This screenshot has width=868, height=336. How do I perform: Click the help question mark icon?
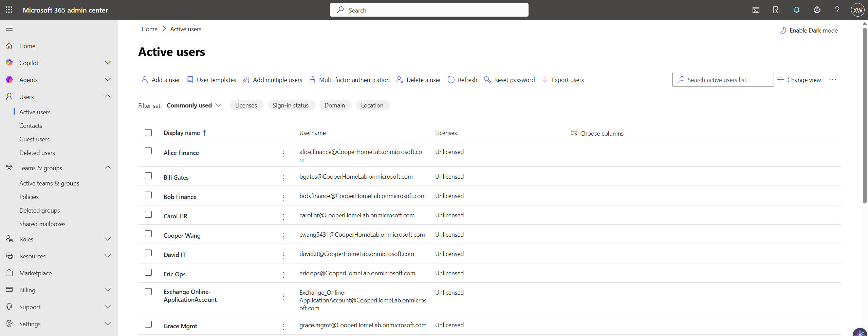[x=837, y=10]
